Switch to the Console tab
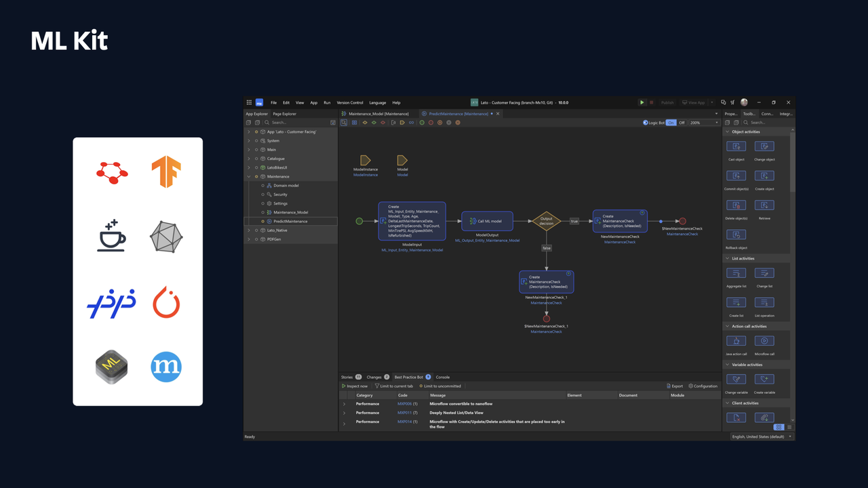868x488 pixels. click(x=443, y=377)
